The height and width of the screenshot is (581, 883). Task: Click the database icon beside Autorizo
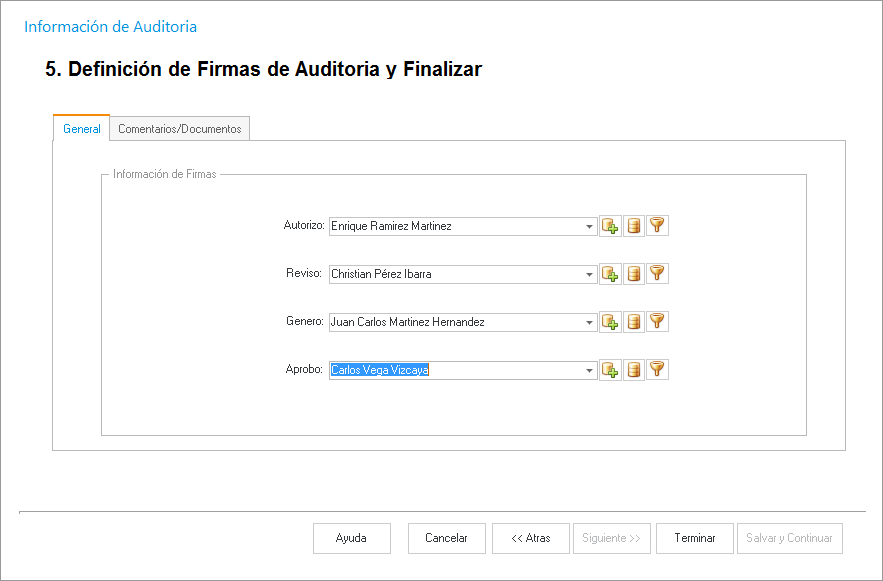634,226
